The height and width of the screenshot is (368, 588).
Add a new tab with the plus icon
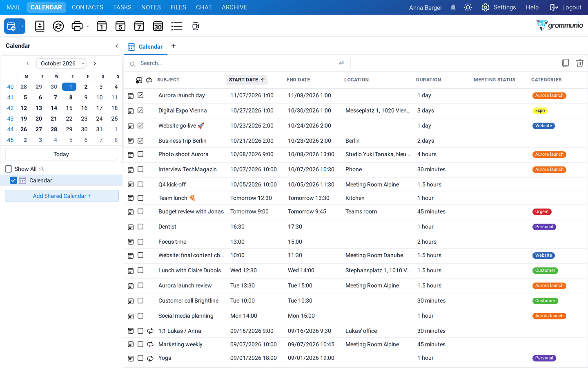(174, 46)
